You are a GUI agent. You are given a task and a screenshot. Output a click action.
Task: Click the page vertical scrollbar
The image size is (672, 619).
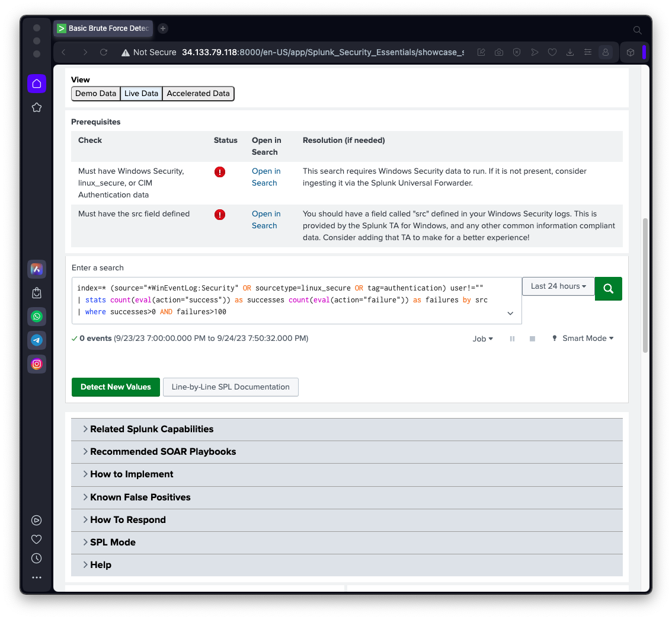(x=645, y=286)
